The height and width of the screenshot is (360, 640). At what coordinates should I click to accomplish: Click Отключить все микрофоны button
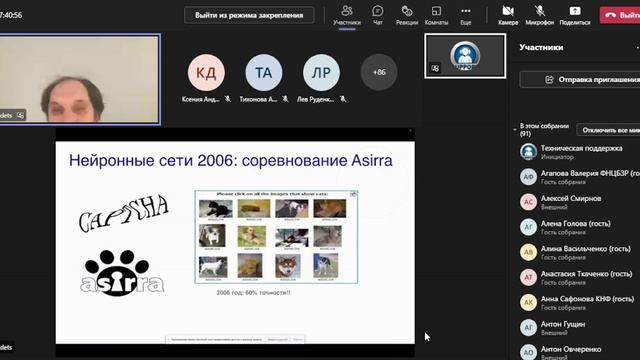(608, 130)
